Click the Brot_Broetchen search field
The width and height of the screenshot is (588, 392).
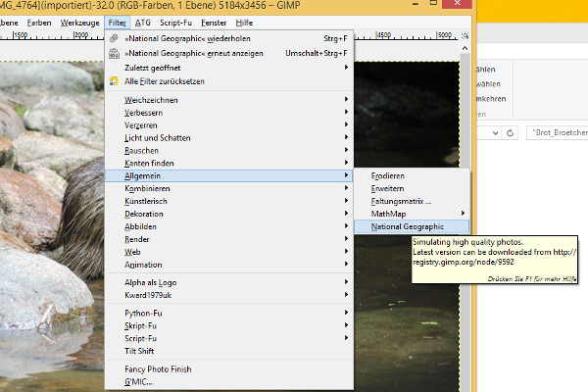pyautogui.click(x=556, y=131)
